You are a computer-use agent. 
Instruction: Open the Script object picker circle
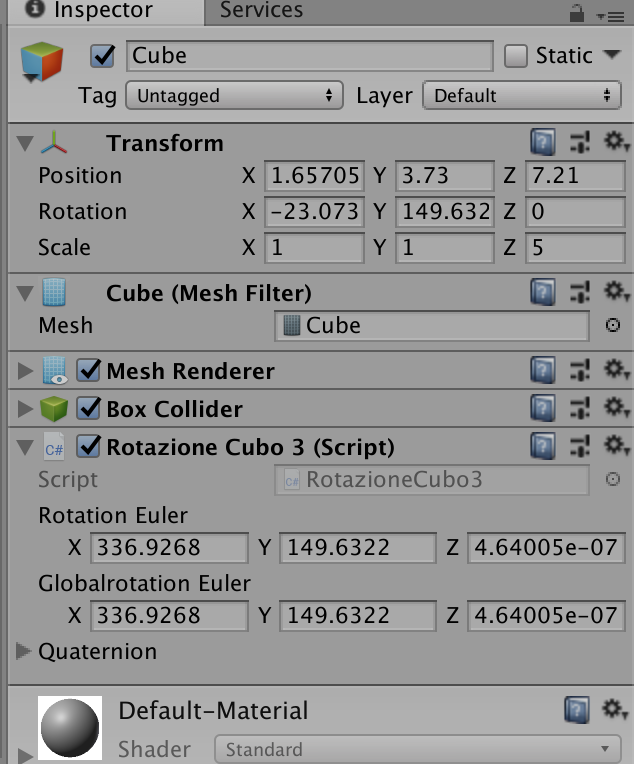tap(613, 479)
